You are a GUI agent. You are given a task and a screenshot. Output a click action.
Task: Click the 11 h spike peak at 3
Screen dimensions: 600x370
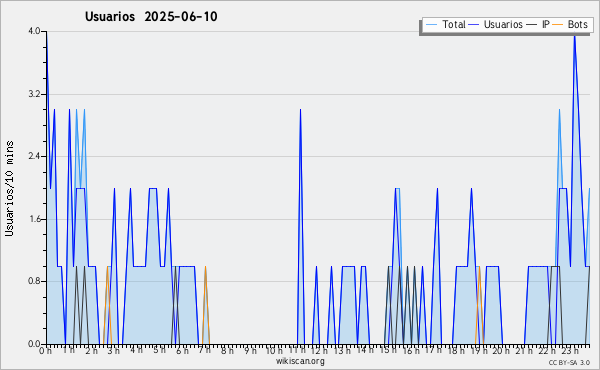300,110
